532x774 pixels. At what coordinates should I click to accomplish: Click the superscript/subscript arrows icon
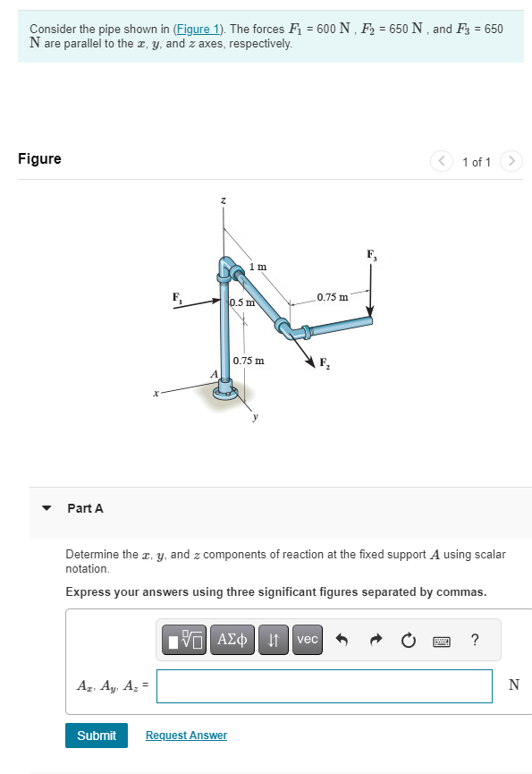click(272, 641)
